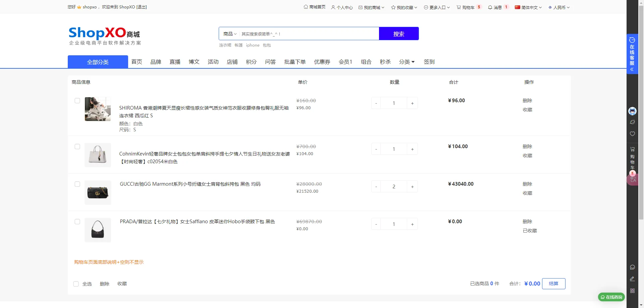Collapse the 在线客服 online service panel
This screenshot has height=308, width=644.
632,69
